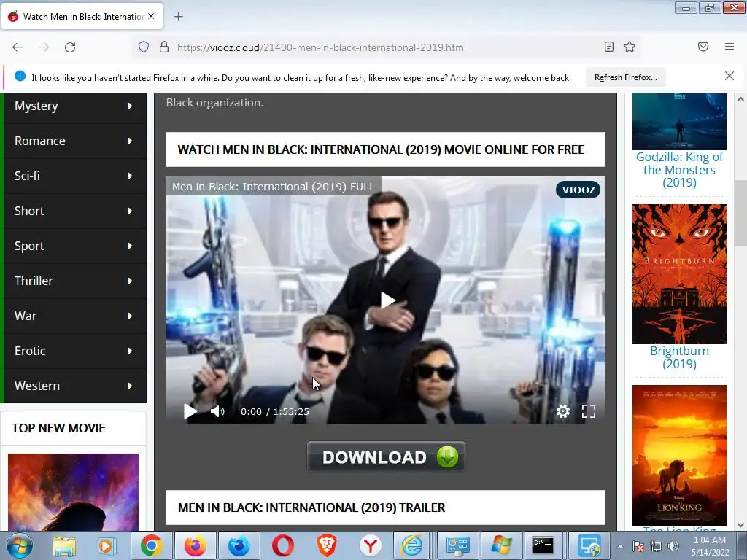
Task: Launch Internet Explorer from the taskbar
Action: pyautogui.click(x=411, y=545)
